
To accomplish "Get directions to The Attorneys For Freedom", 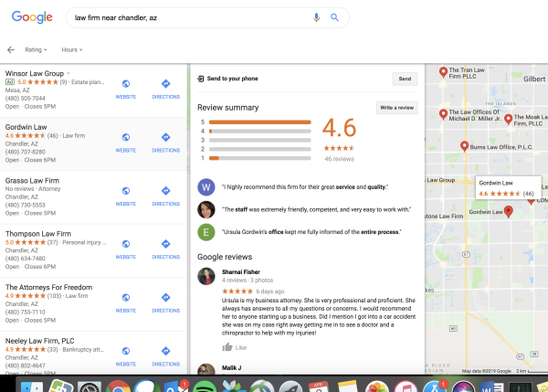I will [165, 298].
